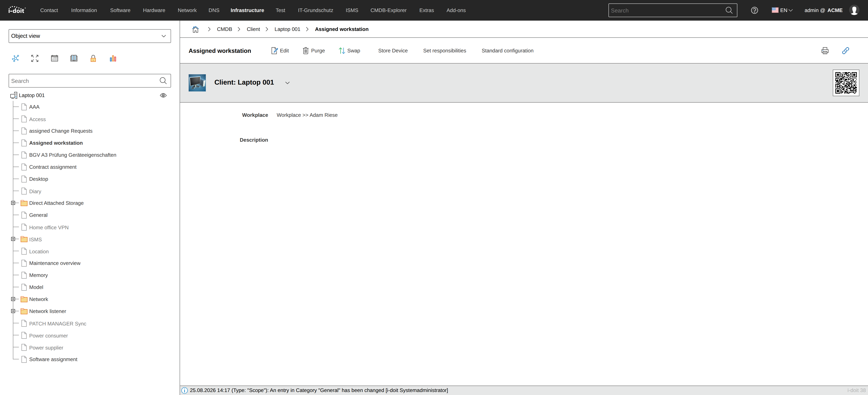Select Maintenance overview tree item
Screen dimensions: 868x395
tap(55, 263)
